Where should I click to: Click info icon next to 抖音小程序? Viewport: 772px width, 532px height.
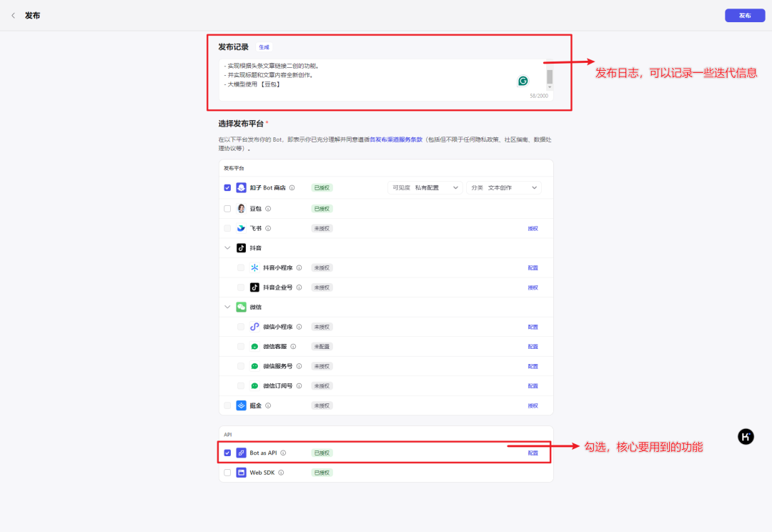click(300, 268)
